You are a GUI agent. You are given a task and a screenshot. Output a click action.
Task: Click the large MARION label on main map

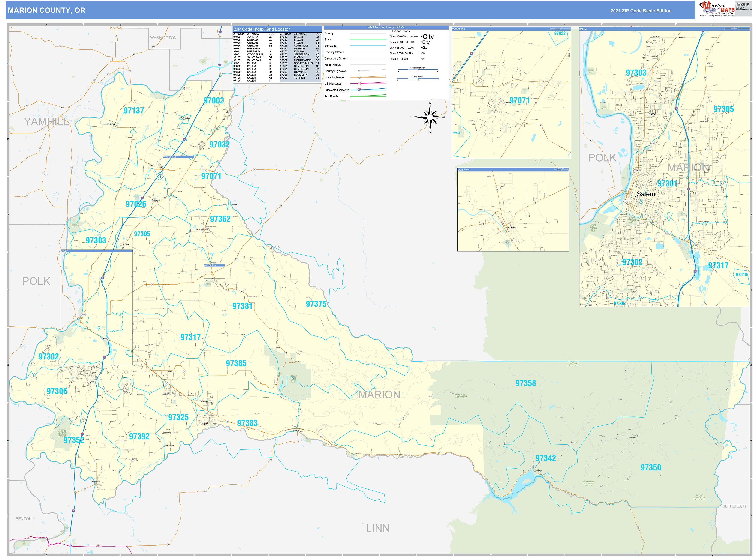coord(379,394)
